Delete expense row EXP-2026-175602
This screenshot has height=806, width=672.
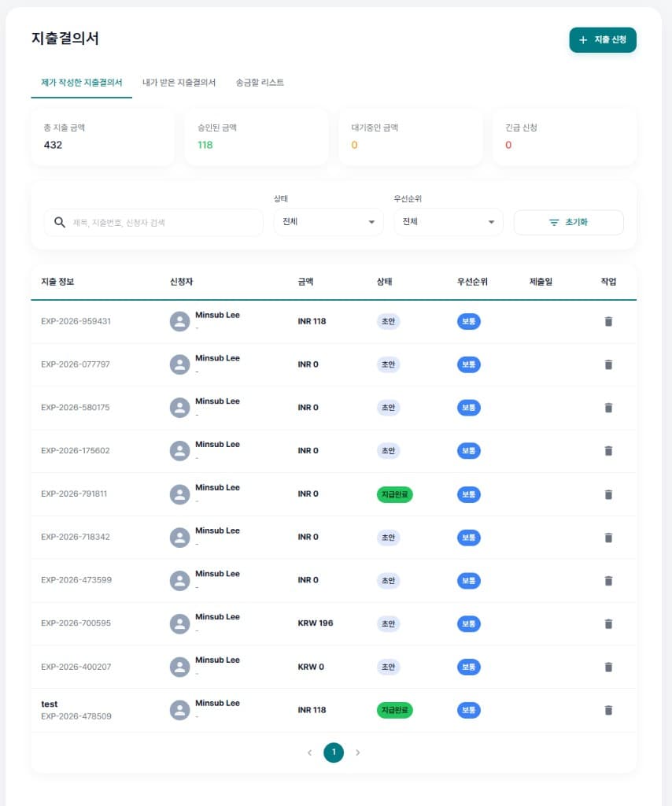[x=608, y=451]
